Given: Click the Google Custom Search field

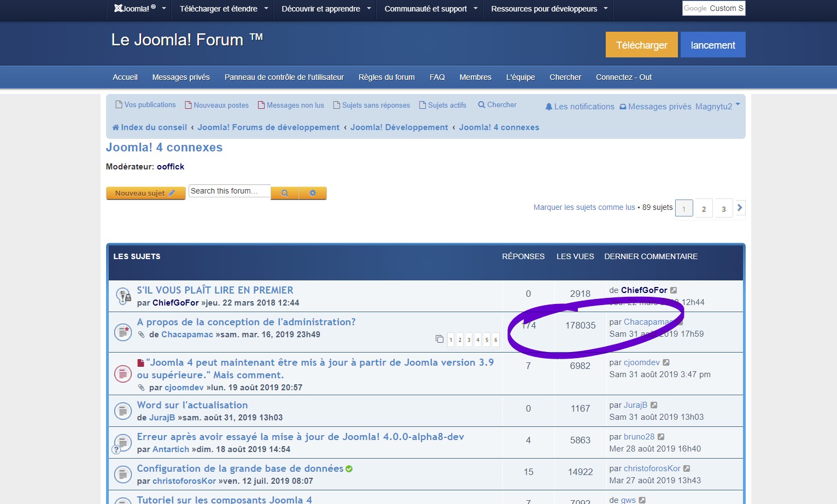Looking at the screenshot, I should tap(713, 8).
